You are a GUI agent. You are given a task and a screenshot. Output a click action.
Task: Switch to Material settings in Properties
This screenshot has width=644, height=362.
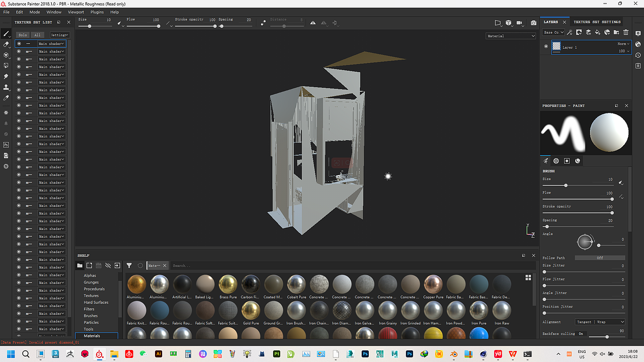[578, 161]
